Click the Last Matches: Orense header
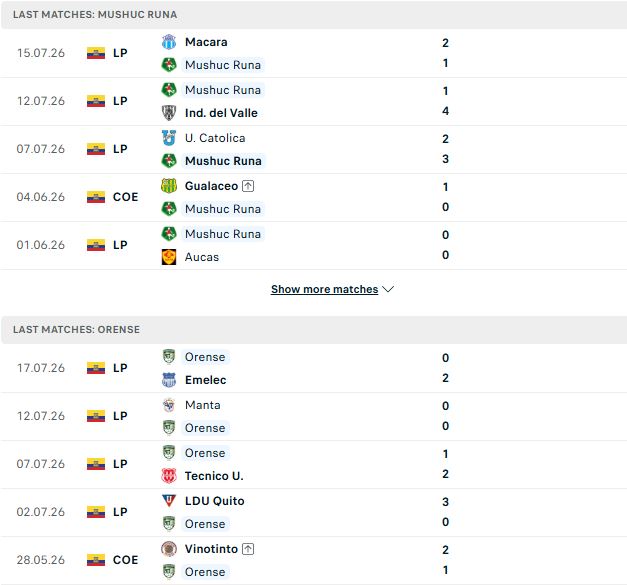This screenshot has height=585, width=627. tap(76, 329)
